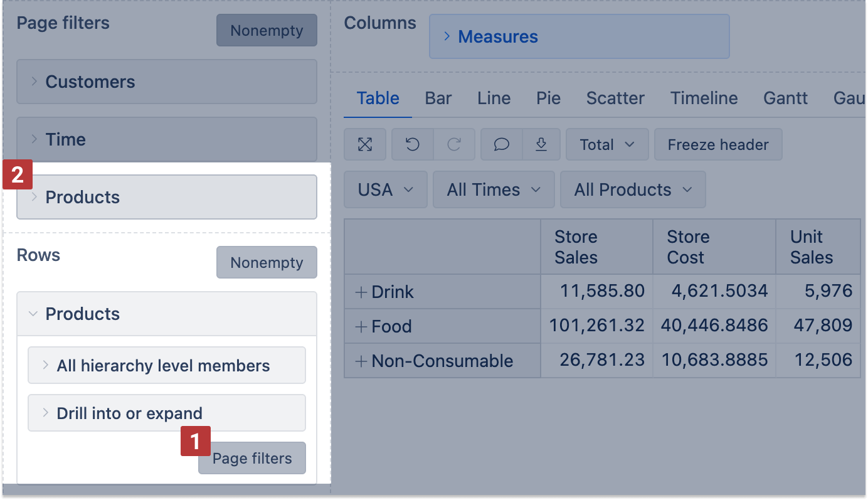Click the comment speech bubble icon
The width and height of the screenshot is (868, 500).
501,145
